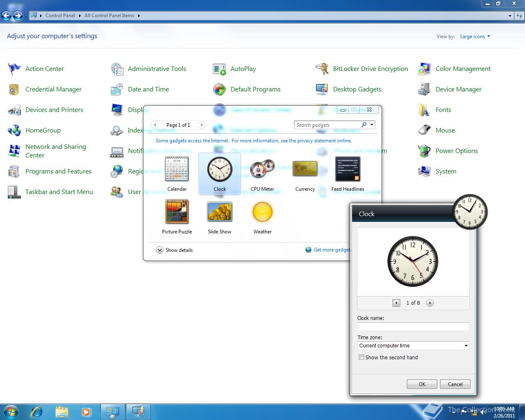The width and height of the screenshot is (525, 420).
Task: Click the Clock name input field
Action: pyautogui.click(x=413, y=326)
